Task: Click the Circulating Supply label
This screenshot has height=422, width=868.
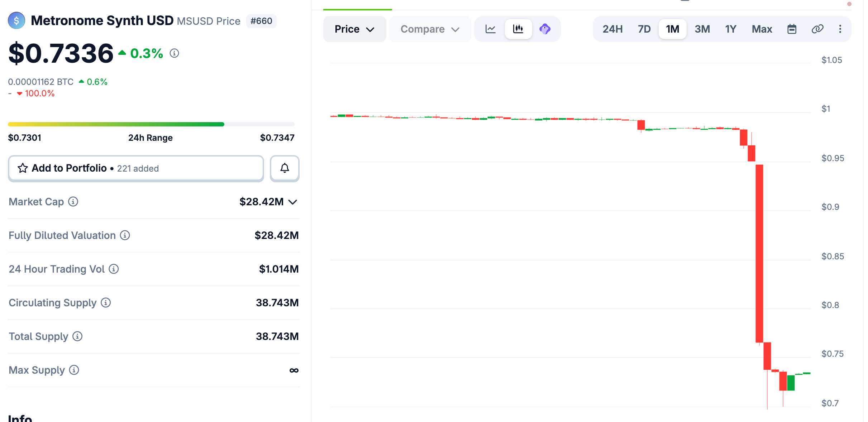Action: click(x=53, y=303)
